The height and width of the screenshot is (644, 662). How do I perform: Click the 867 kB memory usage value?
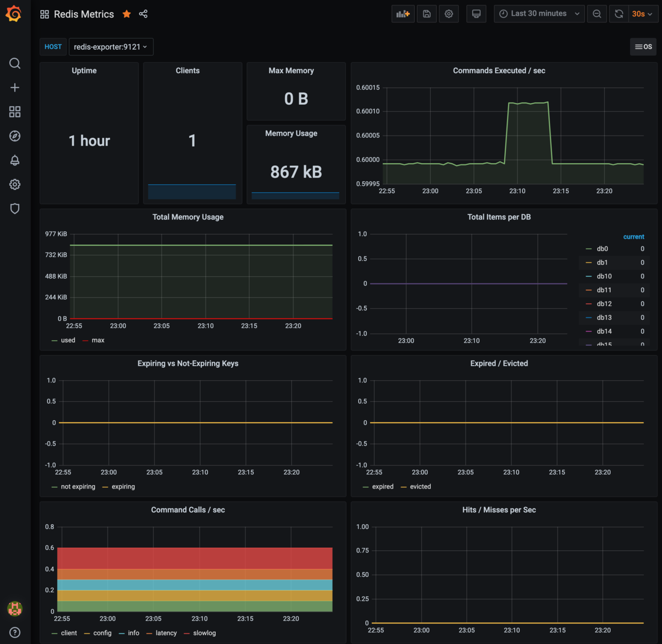(x=296, y=172)
